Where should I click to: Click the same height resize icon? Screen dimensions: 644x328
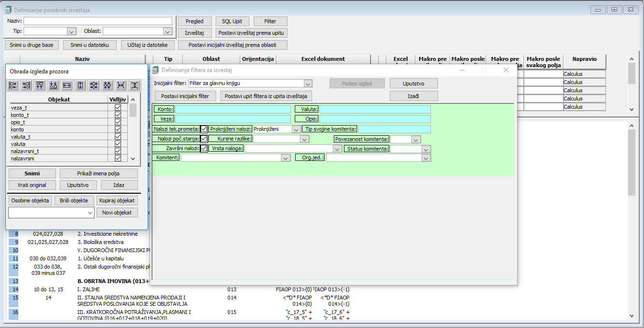(x=81, y=85)
